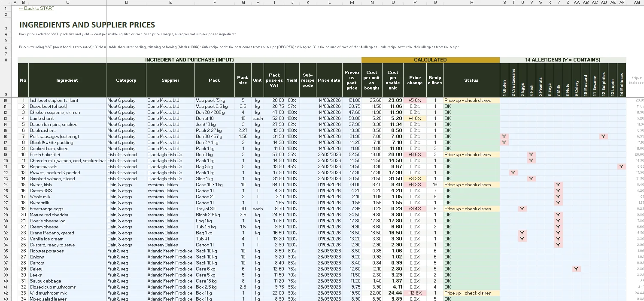The image size is (644, 301).
Task: Select the Y gluten cell for Black & white pudding
Action: pyautogui.click(x=504, y=142)
